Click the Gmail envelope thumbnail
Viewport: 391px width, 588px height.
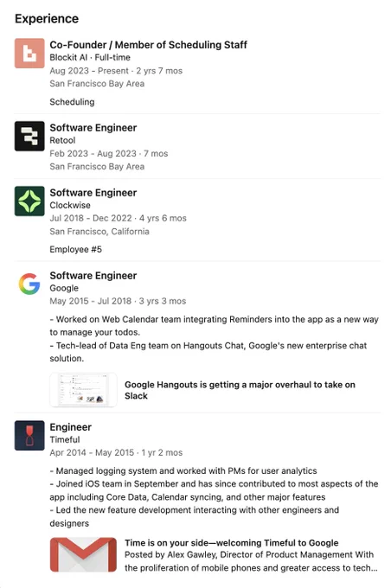83,554
